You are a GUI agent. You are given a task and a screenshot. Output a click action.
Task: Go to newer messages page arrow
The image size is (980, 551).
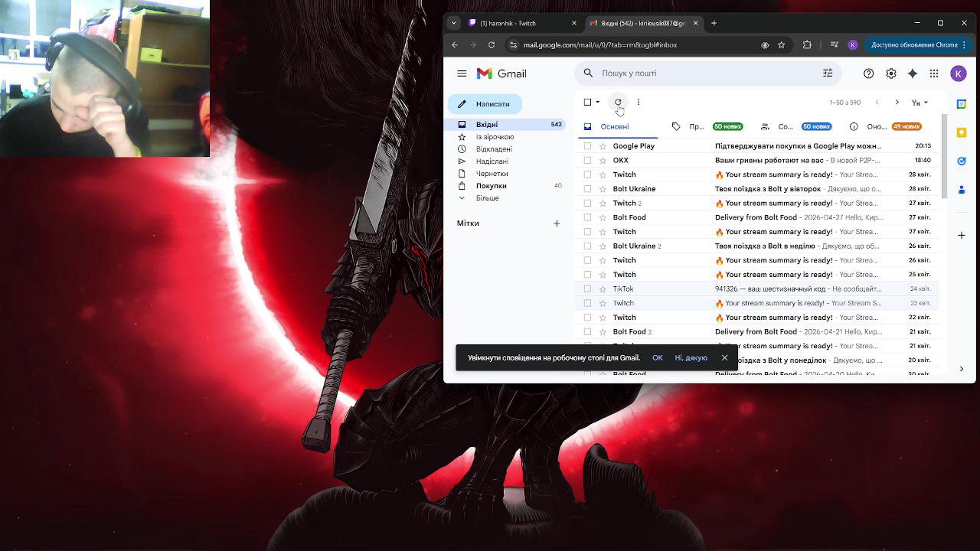(x=877, y=102)
